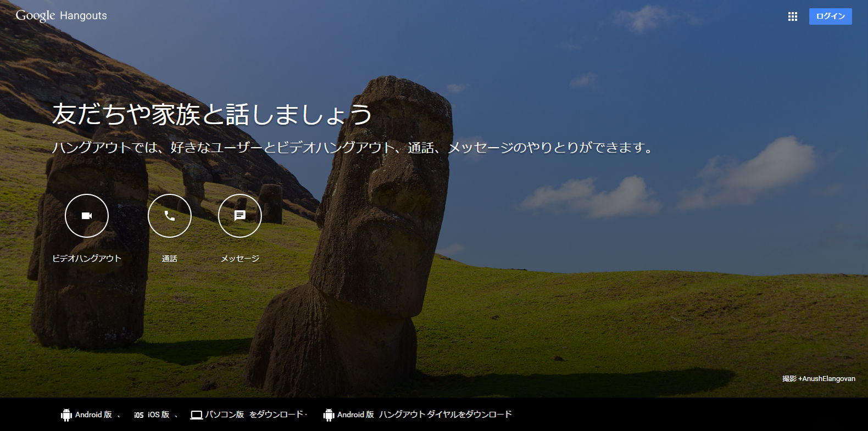The image size is (868, 431).
Task: Click the first Android robot icon in footer
Action: click(x=66, y=415)
